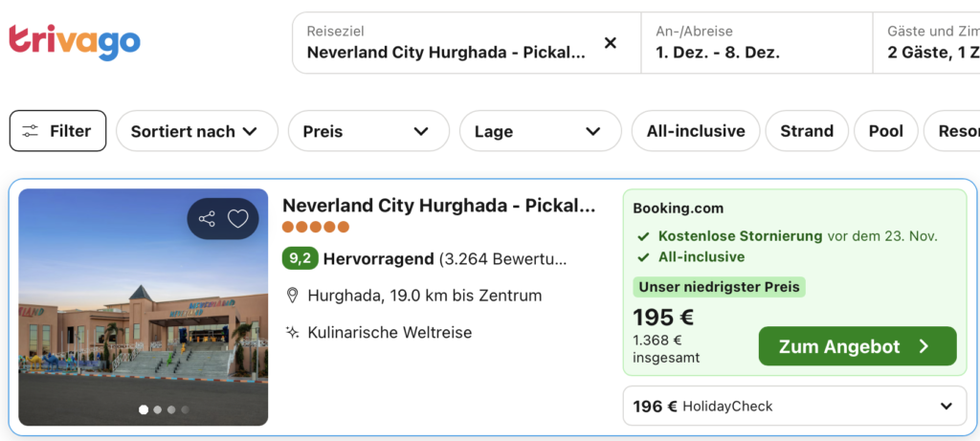Save hotel with the heart icon
Image resolution: width=980 pixels, height=441 pixels.
[237, 219]
